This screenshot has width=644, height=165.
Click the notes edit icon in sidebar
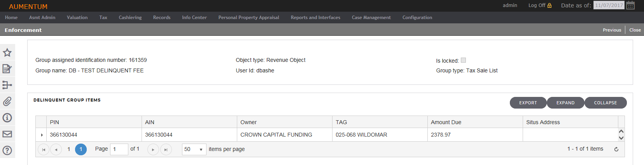pyautogui.click(x=7, y=69)
